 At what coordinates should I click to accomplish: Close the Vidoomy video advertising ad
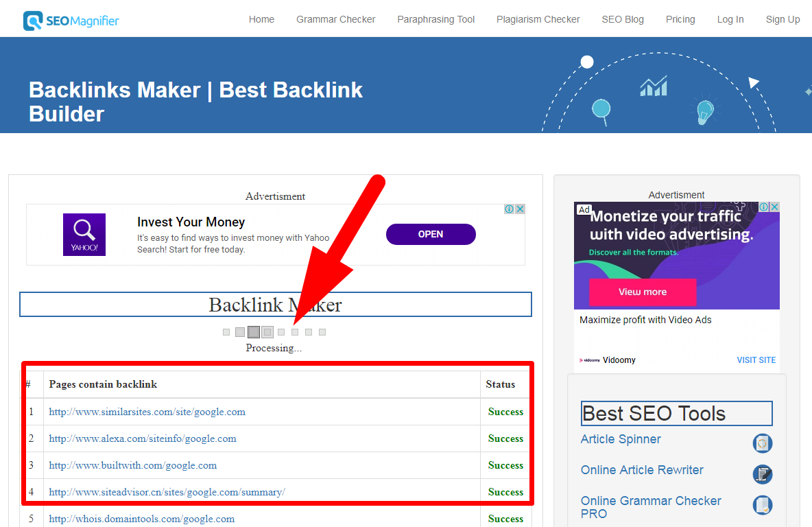[x=775, y=207]
